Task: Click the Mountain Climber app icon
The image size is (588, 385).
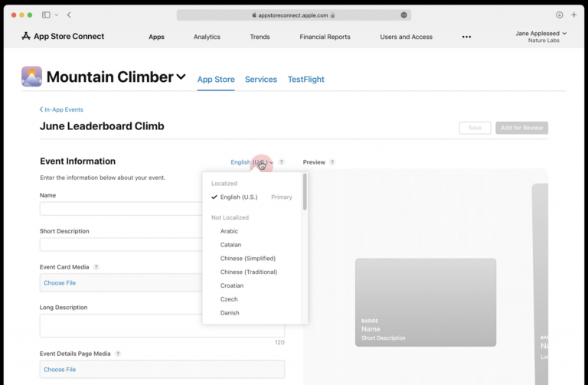Action: pos(31,76)
